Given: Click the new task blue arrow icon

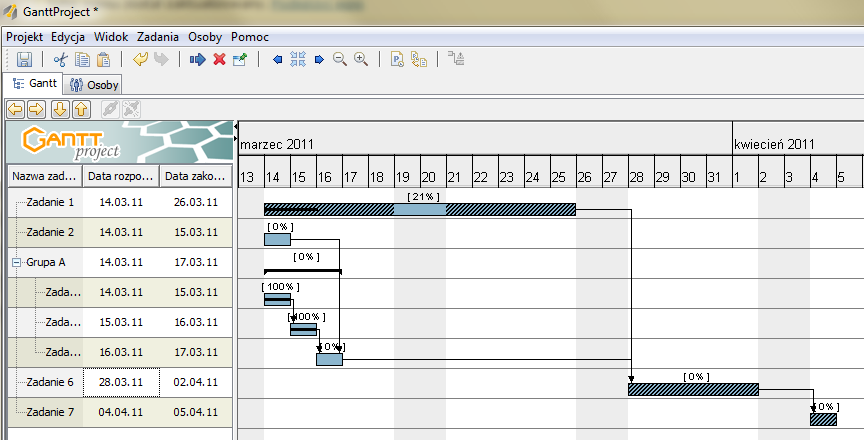Looking at the screenshot, I should pos(197,60).
